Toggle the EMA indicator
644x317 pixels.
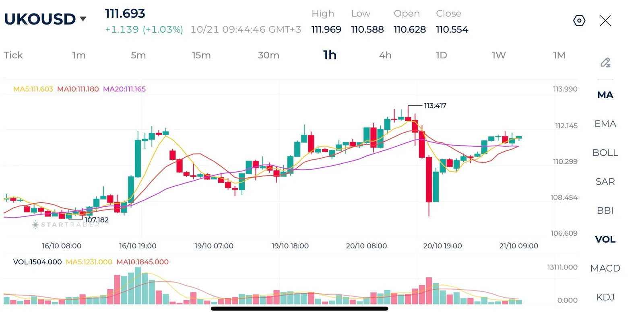coord(605,124)
